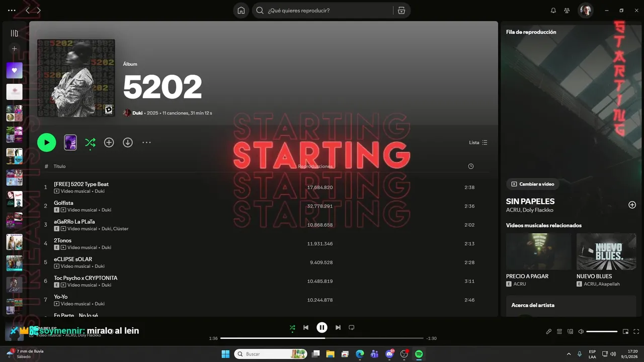
Task: Open the Lista view options dropdown
Action: point(478,143)
